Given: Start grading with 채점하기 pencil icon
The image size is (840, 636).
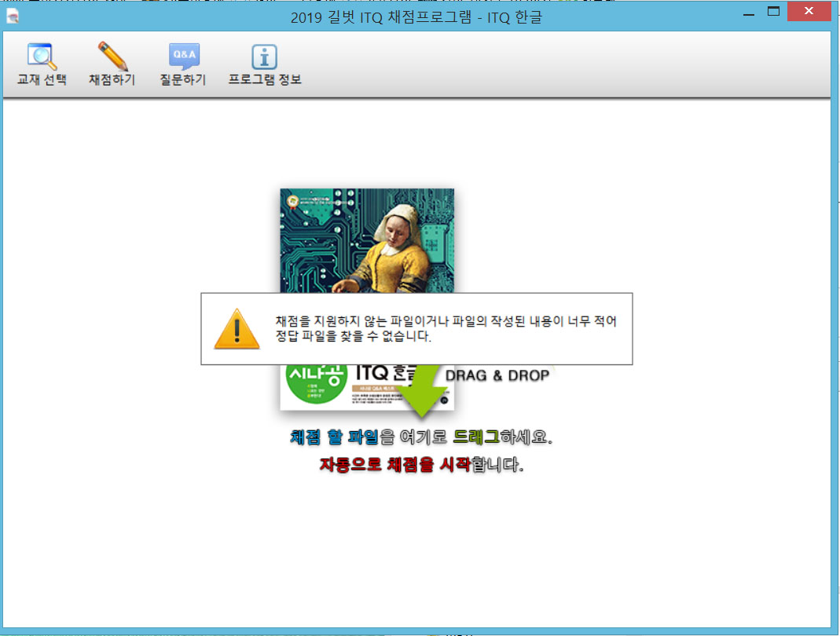Looking at the screenshot, I should [112, 57].
